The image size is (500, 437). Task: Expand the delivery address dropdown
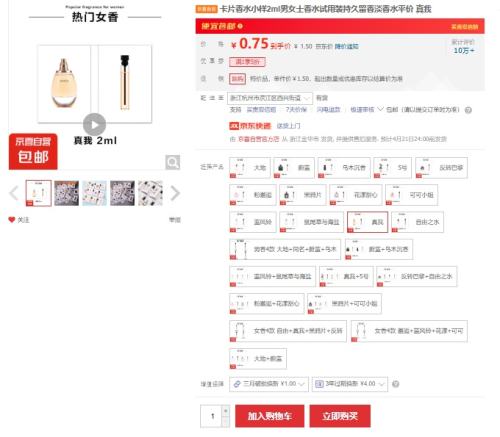point(270,98)
